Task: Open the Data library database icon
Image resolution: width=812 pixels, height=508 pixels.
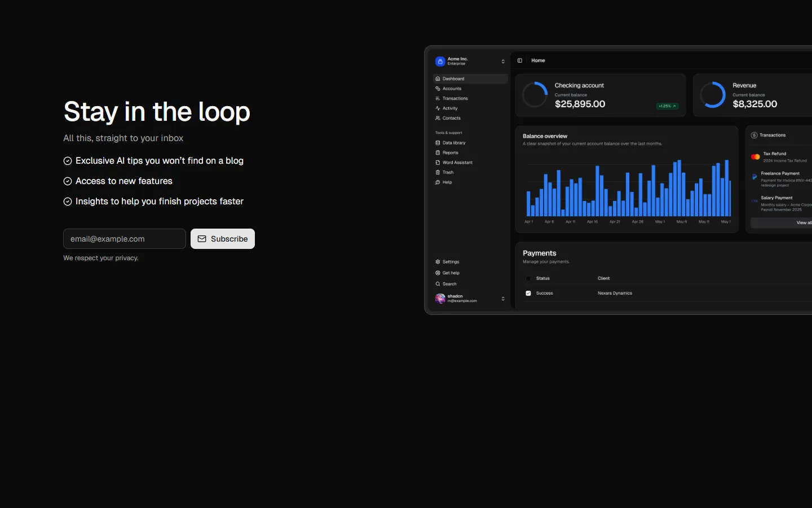Action: tap(438, 143)
